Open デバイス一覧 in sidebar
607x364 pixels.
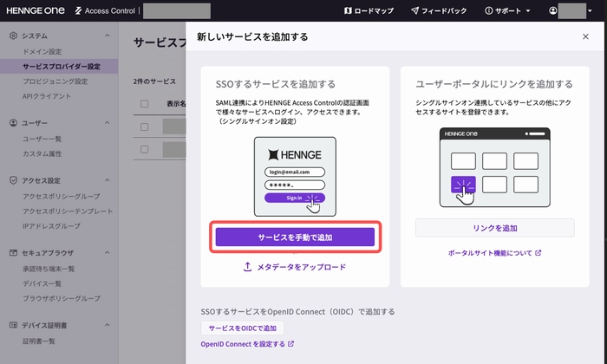click(42, 283)
